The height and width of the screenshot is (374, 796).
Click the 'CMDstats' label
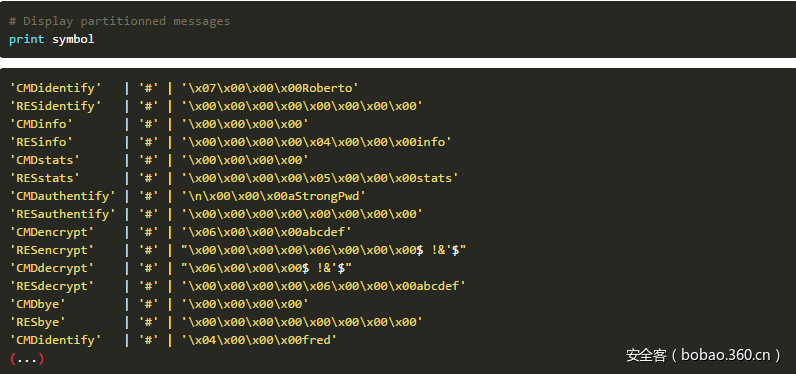point(45,160)
